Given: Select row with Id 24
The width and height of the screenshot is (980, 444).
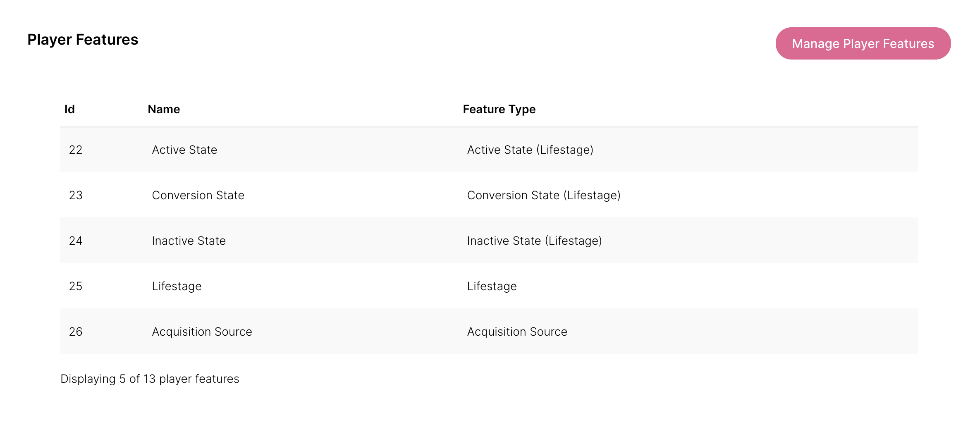Looking at the screenshot, I should click(76, 241).
